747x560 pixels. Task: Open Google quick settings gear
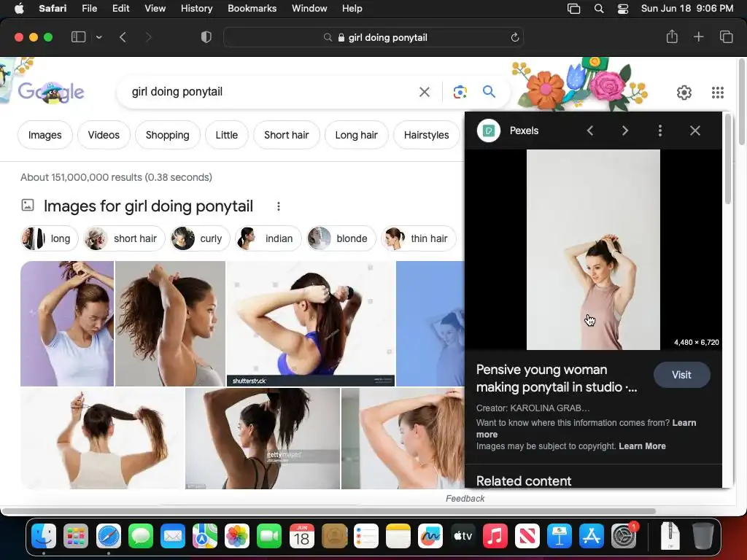pyautogui.click(x=684, y=93)
